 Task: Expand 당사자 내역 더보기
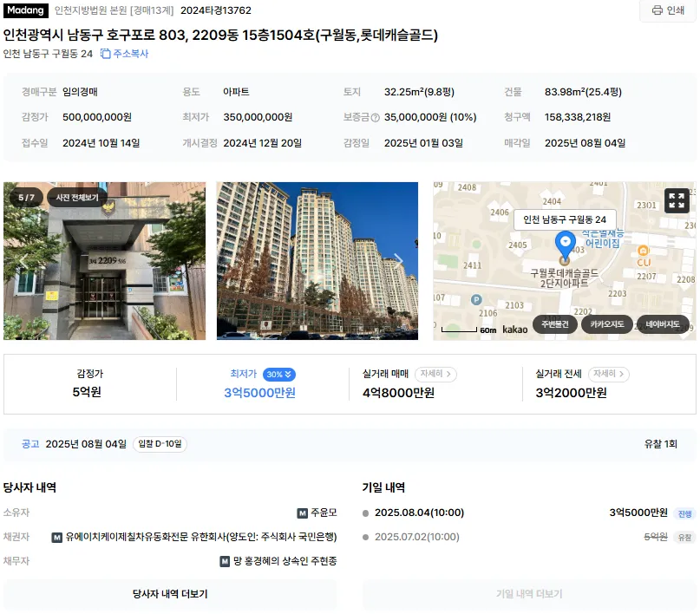pos(170,594)
